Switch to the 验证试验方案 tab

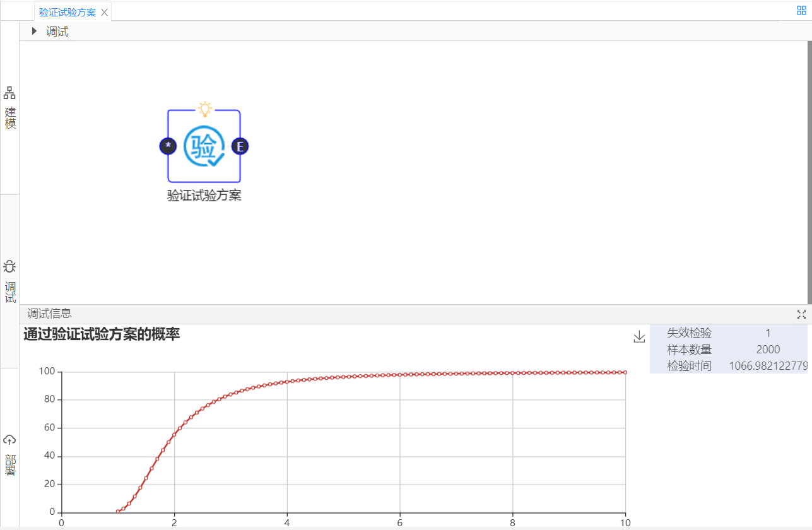point(67,12)
